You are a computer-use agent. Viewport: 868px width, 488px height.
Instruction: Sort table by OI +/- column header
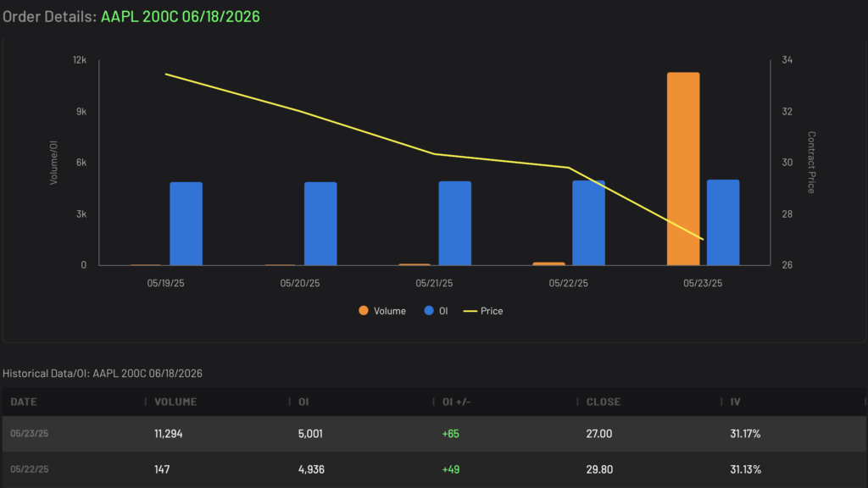point(456,402)
